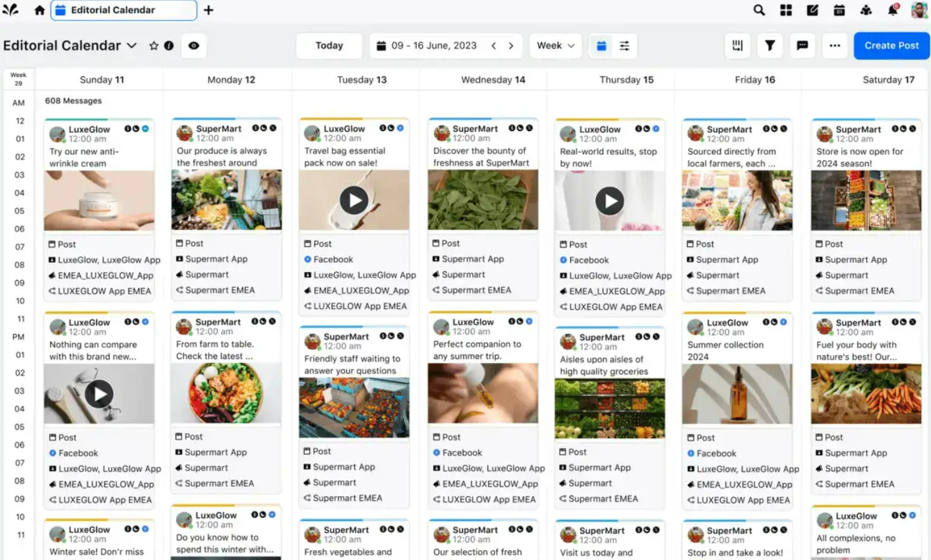Switch to the Editorial Calendar tab

pyautogui.click(x=123, y=10)
